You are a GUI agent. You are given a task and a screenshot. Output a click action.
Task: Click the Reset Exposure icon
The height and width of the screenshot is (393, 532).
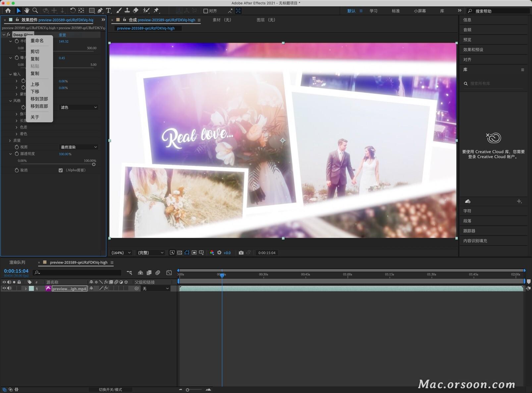tap(219, 253)
